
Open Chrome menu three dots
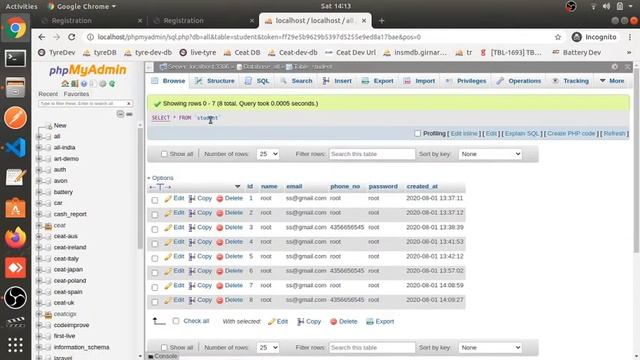[630, 37]
